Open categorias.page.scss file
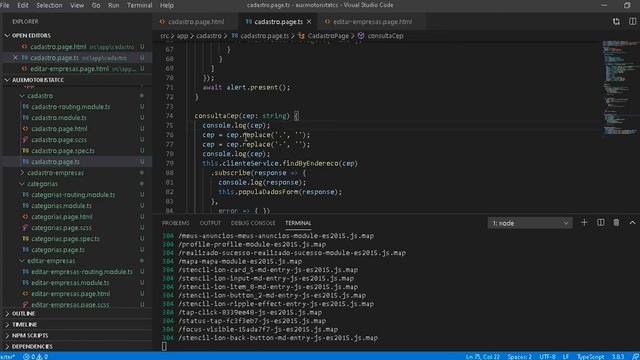Image resolution: width=640 pixels, height=360 pixels. coord(61,228)
